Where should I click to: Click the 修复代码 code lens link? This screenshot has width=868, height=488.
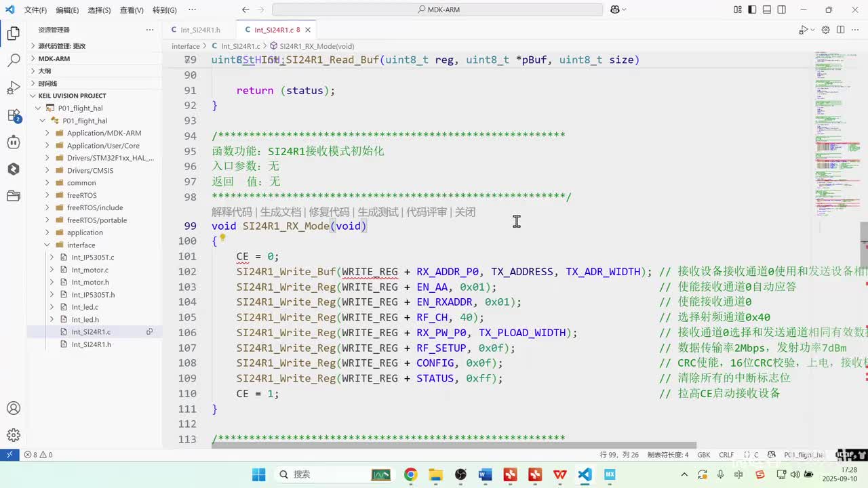pyautogui.click(x=329, y=212)
